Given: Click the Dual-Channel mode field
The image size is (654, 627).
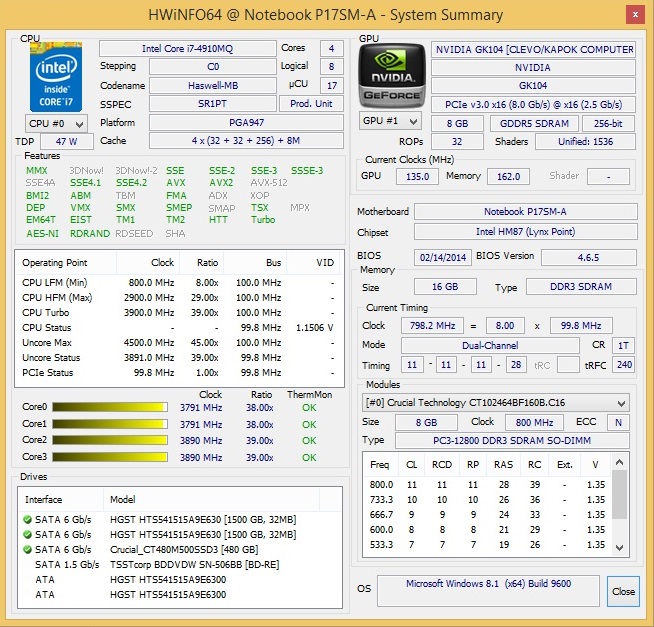Looking at the screenshot, I should coord(490,345).
